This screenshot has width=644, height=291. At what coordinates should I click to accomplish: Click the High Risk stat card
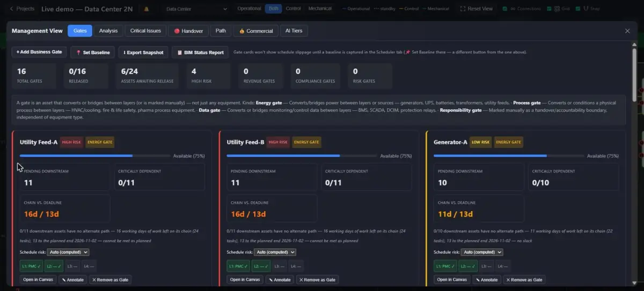pos(209,76)
